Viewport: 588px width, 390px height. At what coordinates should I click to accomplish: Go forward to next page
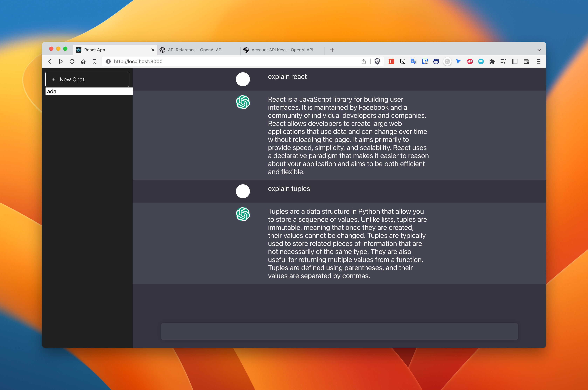point(61,61)
